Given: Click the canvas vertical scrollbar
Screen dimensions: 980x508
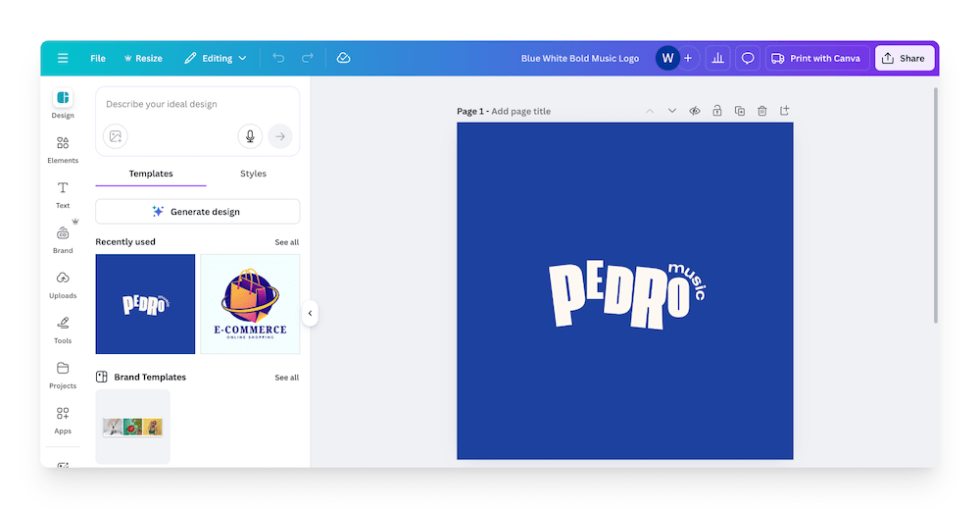Looking at the screenshot, I should click(935, 205).
